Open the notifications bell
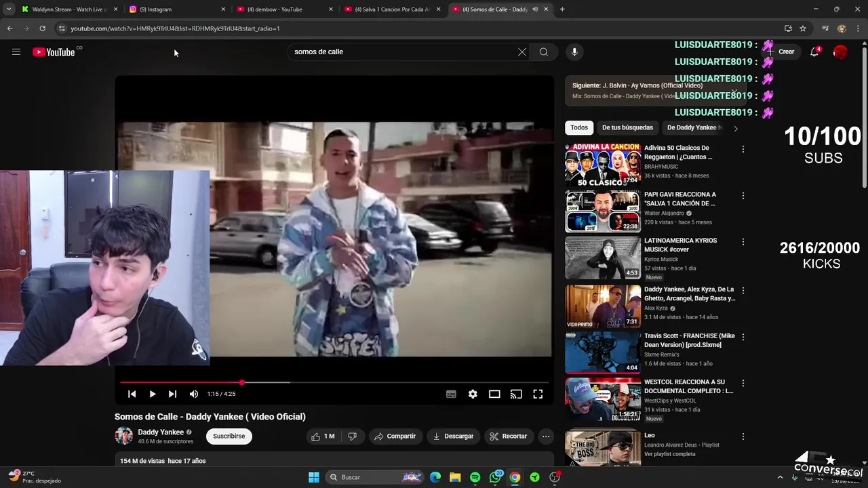868x488 pixels. click(x=814, y=52)
